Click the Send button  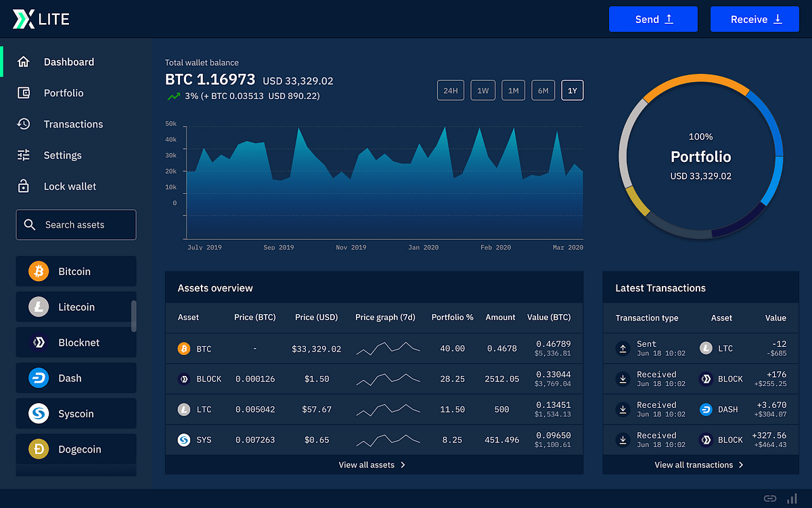tap(652, 19)
